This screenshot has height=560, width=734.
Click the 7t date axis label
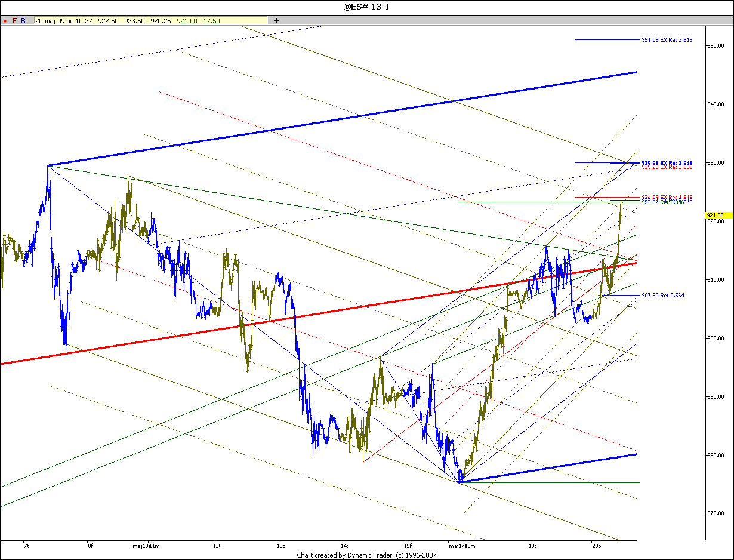point(26,546)
